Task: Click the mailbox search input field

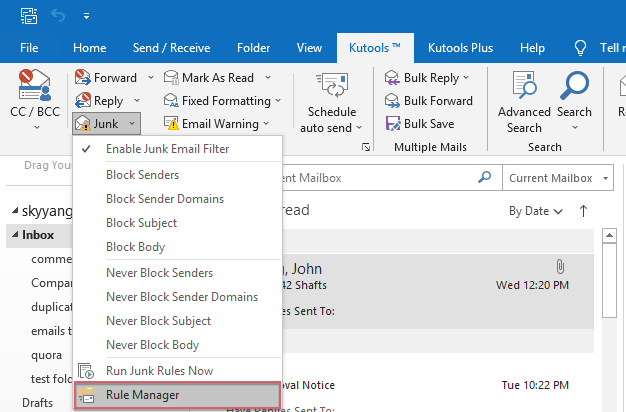Action: (379, 178)
